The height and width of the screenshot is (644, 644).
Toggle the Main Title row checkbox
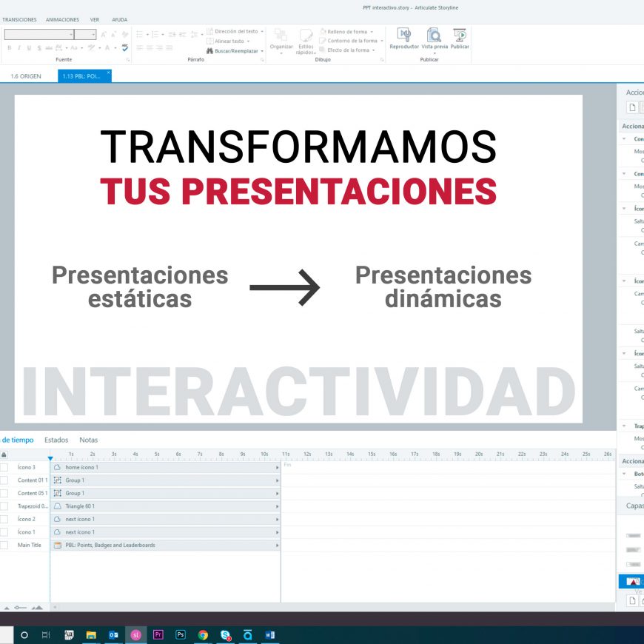(x=4, y=546)
